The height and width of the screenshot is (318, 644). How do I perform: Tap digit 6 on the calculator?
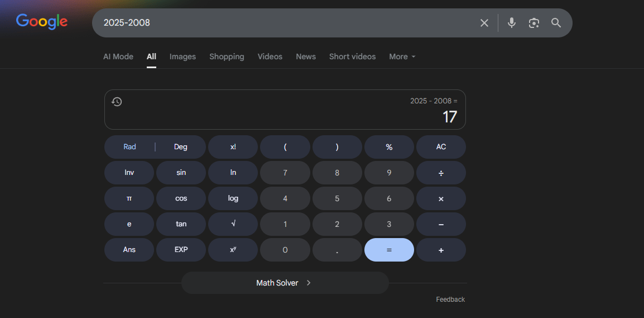pyautogui.click(x=389, y=198)
